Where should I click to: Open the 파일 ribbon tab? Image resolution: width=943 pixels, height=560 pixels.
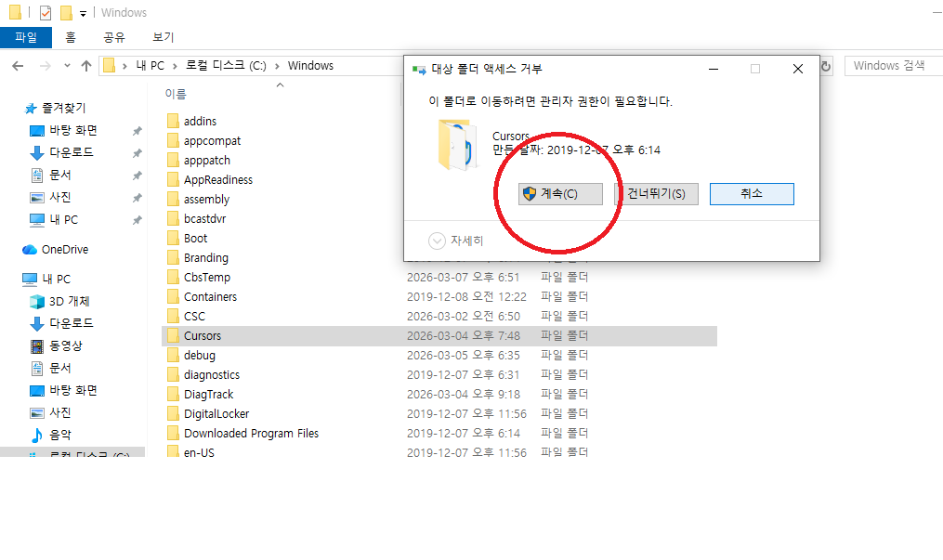click(x=26, y=37)
